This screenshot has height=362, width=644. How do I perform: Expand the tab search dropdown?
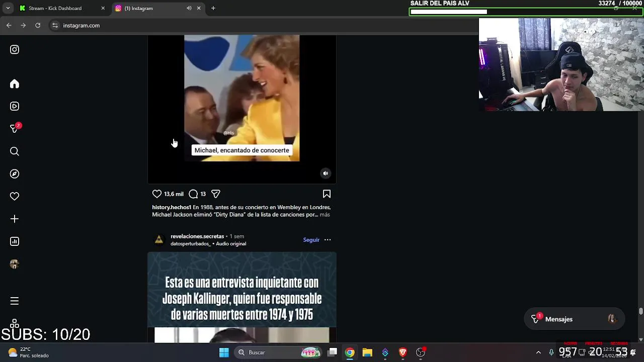click(x=8, y=8)
